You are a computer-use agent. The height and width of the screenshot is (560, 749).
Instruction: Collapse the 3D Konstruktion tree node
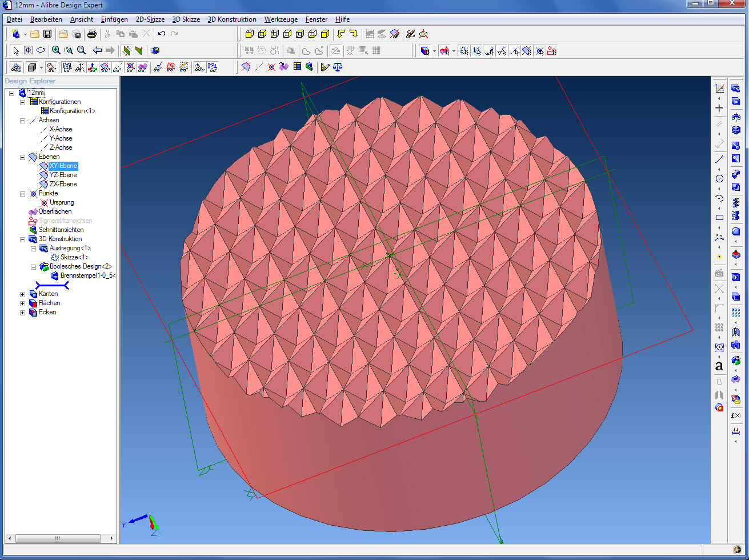(x=23, y=239)
